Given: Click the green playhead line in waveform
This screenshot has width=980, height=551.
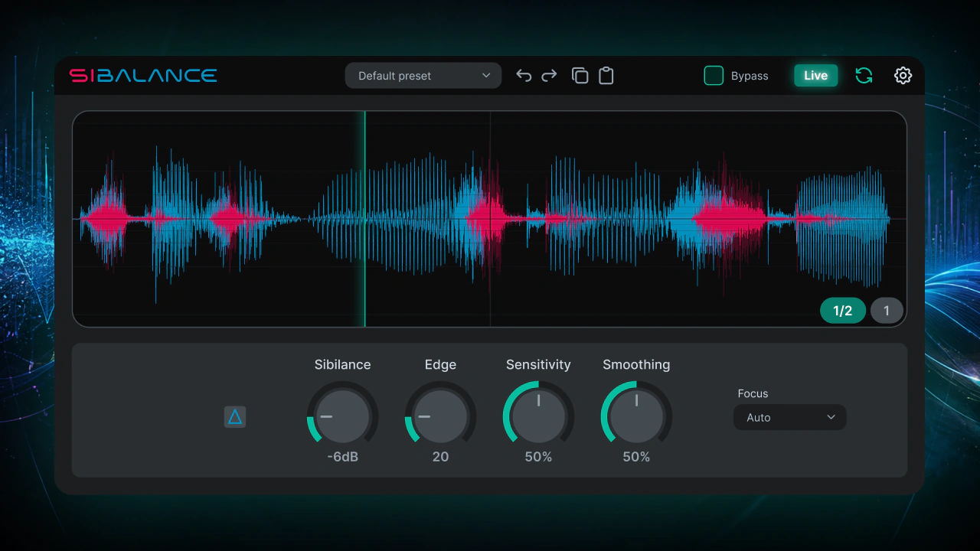Looking at the screenshot, I should tap(365, 219).
